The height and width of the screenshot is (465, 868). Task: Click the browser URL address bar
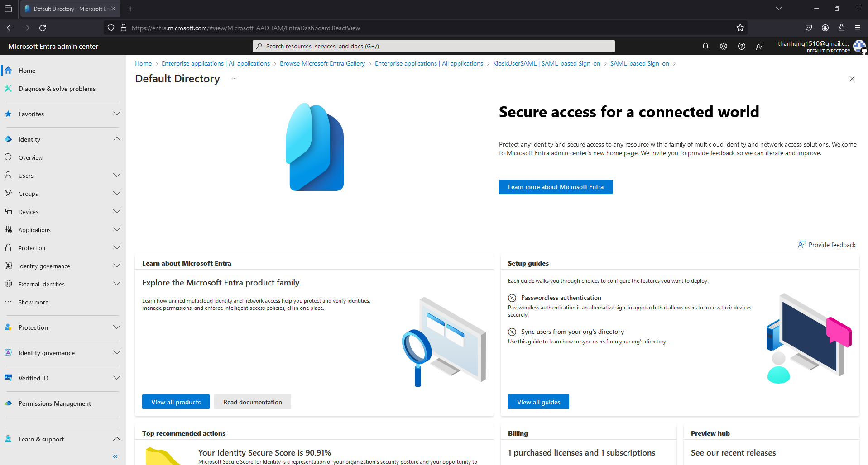426,28
